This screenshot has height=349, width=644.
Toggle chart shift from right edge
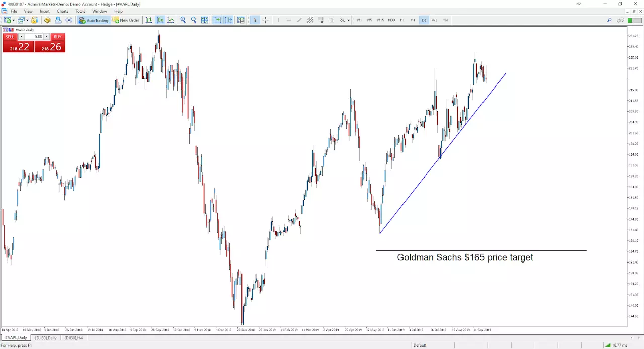[229, 20]
